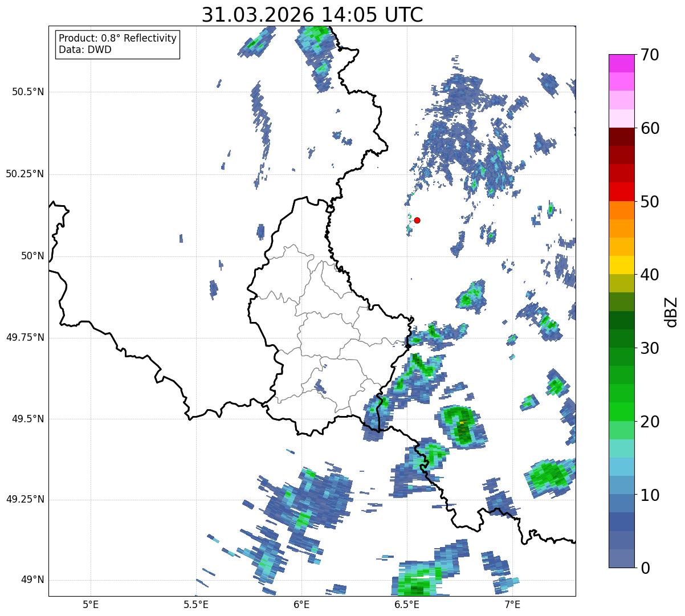Click colorbar tick label "70"
685x616 pixels.
650,55
